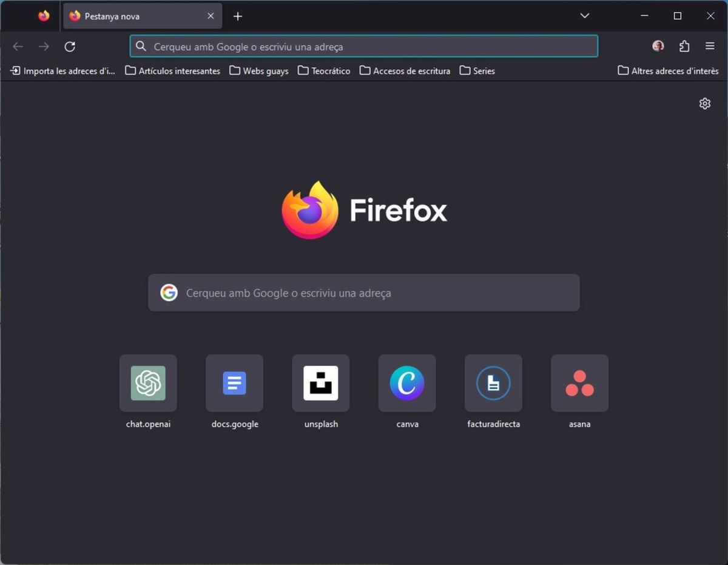This screenshot has height=565, width=728.
Task: Open a new tab with plus button
Action: coord(238,16)
